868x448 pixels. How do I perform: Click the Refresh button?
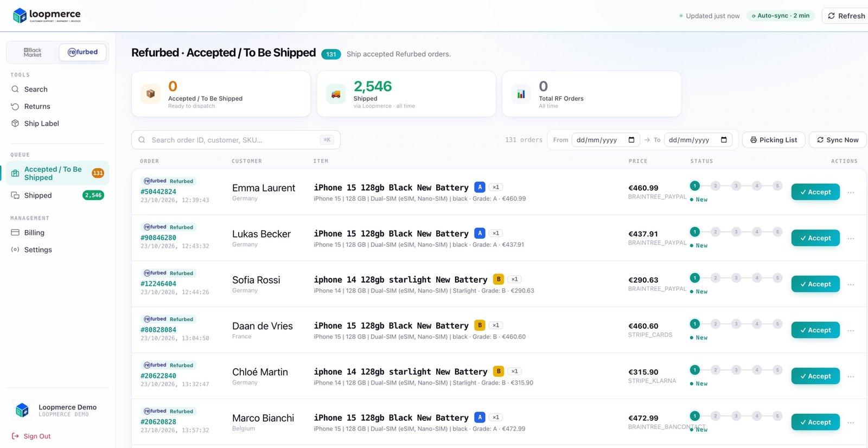846,16
